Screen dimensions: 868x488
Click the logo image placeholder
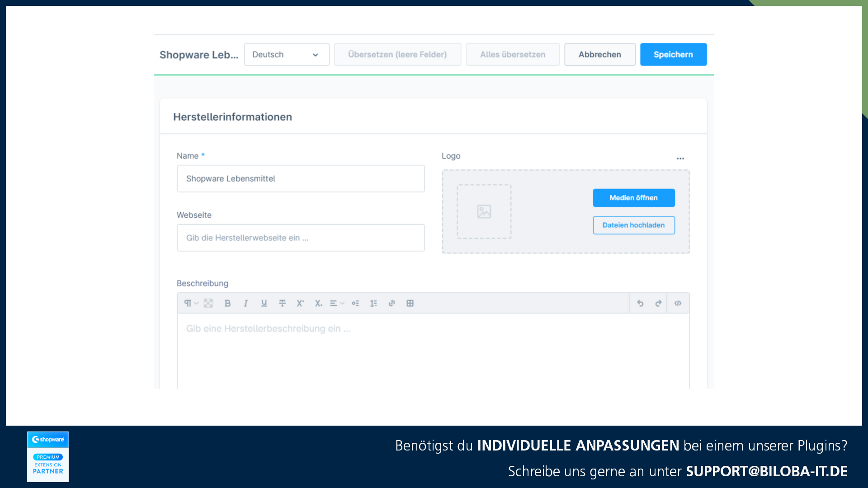[484, 211]
